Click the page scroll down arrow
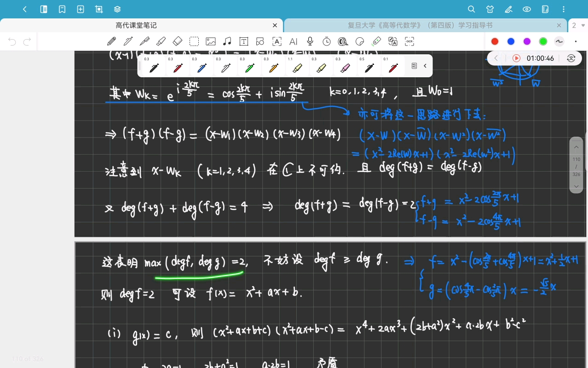The height and width of the screenshot is (368, 588). point(576,186)
